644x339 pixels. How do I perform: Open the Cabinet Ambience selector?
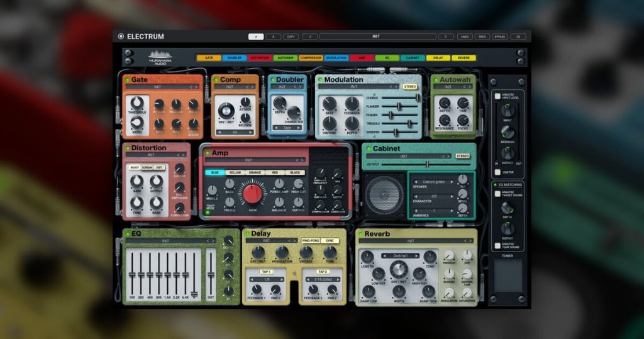(433, 211)
